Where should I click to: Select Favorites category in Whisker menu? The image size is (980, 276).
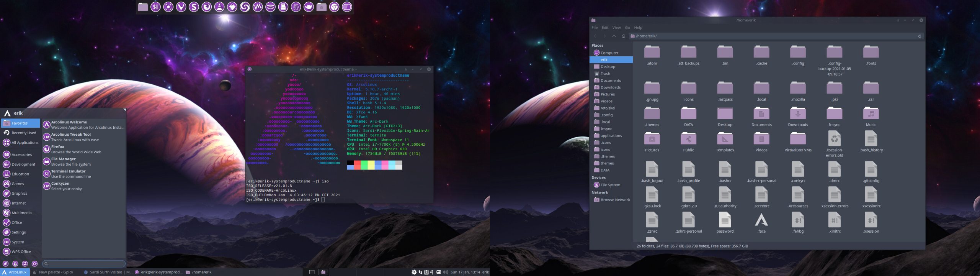click(21, 123)
